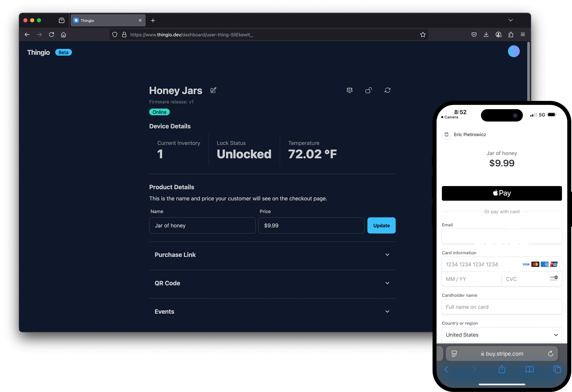Image resolution: width=572 pixels, height=392 pixels.
Task: Toggle the device lock icon
Action: tap(368, 90)
